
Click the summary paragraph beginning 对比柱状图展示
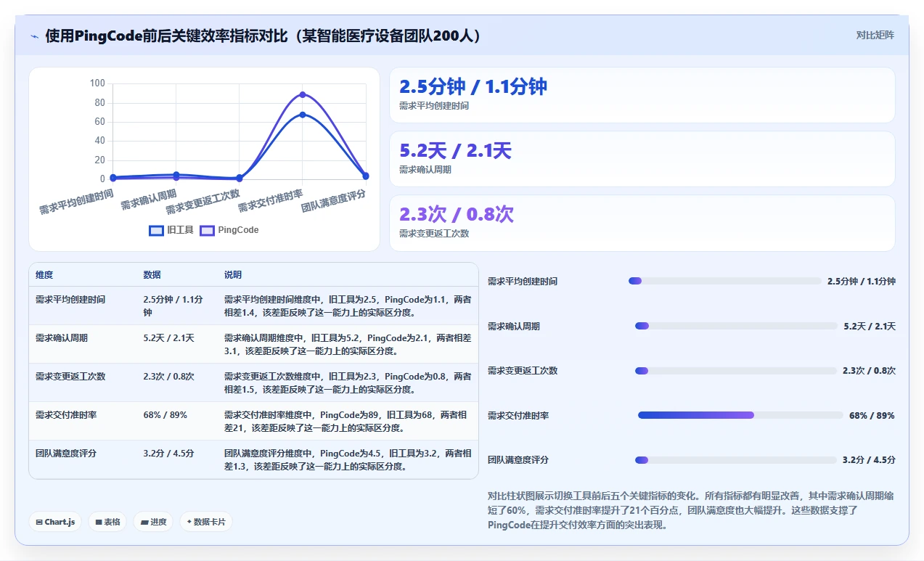692,511
